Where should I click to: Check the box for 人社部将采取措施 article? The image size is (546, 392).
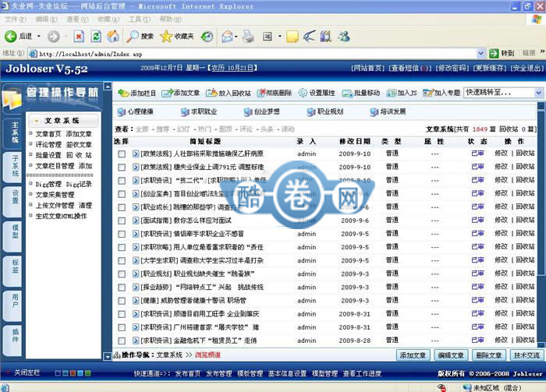pos(122,154)
